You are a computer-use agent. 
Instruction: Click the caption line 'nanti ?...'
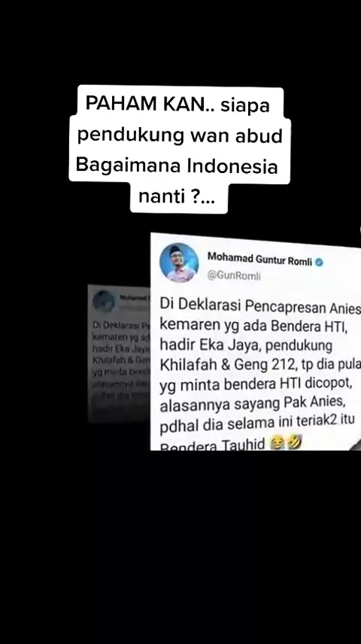pyautogui.click(x=177, y=196)
